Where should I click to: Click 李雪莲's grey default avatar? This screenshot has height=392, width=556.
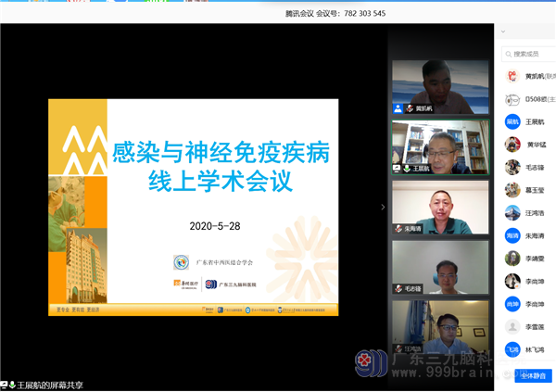click(x=512, y=326)
